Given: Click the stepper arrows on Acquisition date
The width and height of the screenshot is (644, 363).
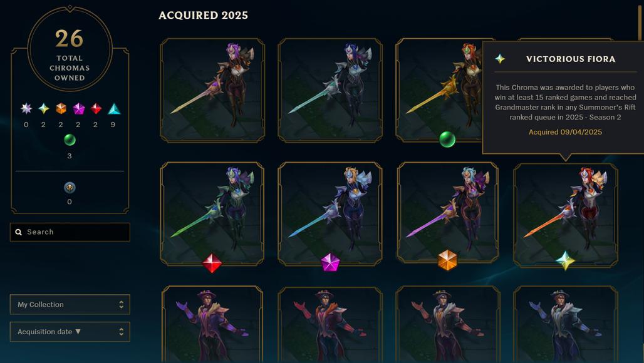Looking at the screenshot, I should click(121, 332).
